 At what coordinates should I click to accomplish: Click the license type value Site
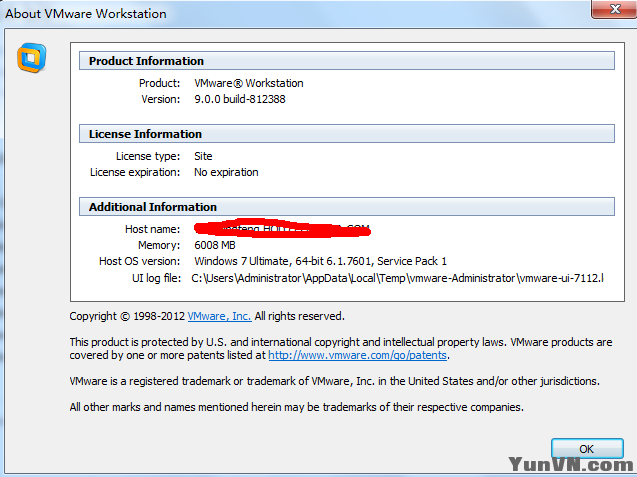click(x=203, y=156)
